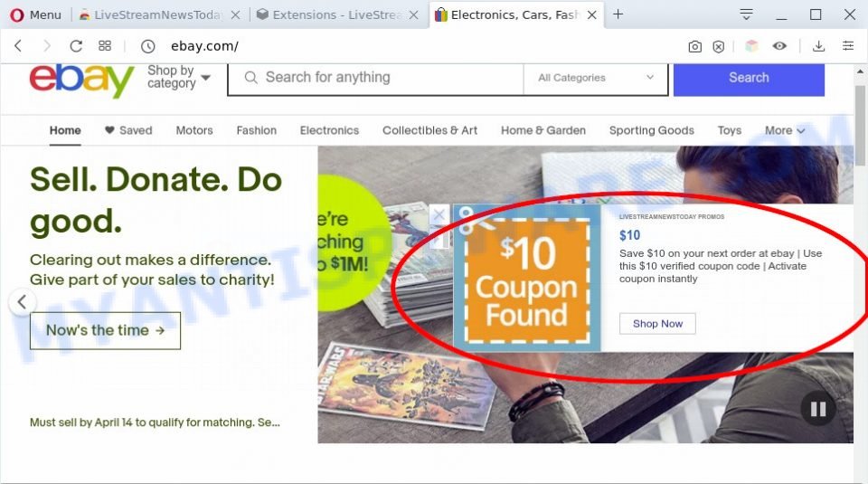The width and height of the screenshot is (868, 484).
Task: Open the All Categories dropdown
Action: 596,78
